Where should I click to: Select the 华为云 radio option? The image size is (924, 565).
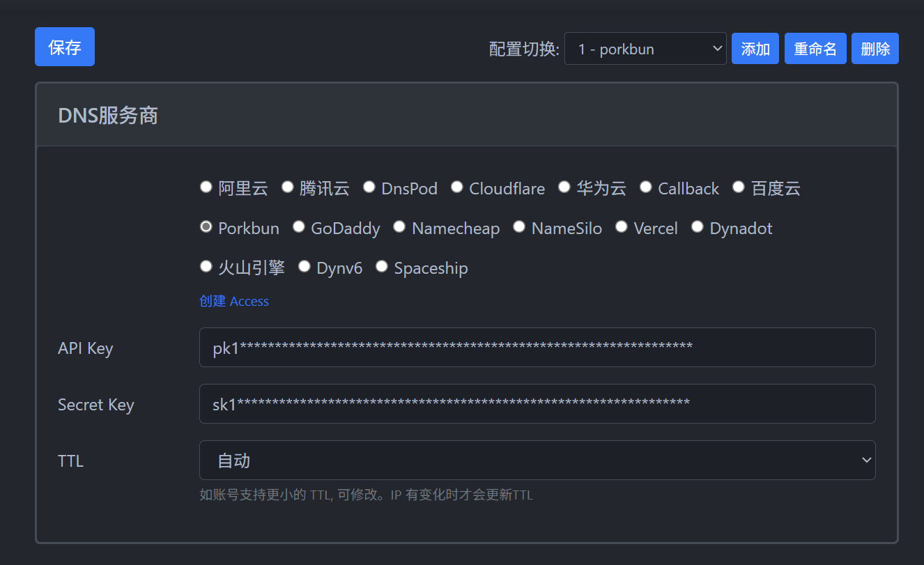pyautogui.click(x=564, y=187)
